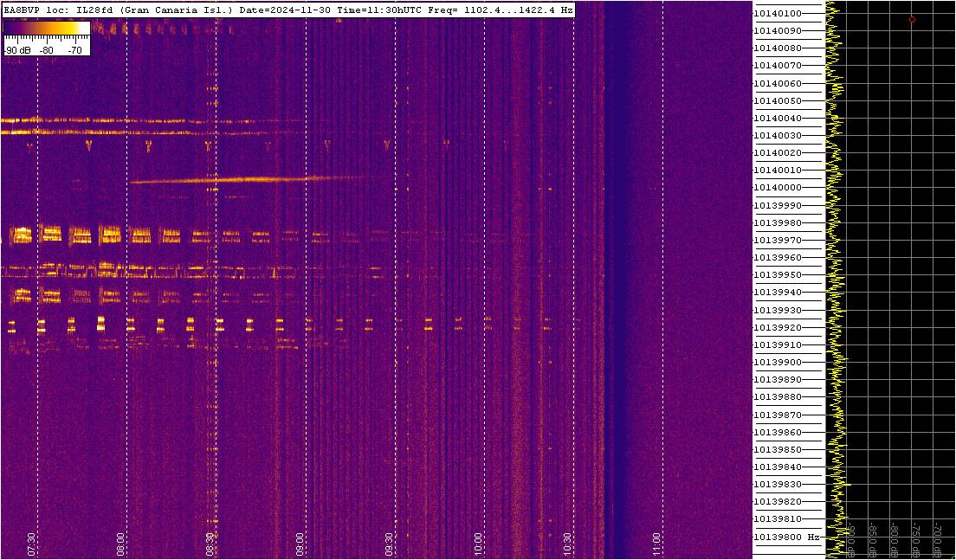Click the '-90 dB' color legend label

pyautogui.click(x=17, y=50)
